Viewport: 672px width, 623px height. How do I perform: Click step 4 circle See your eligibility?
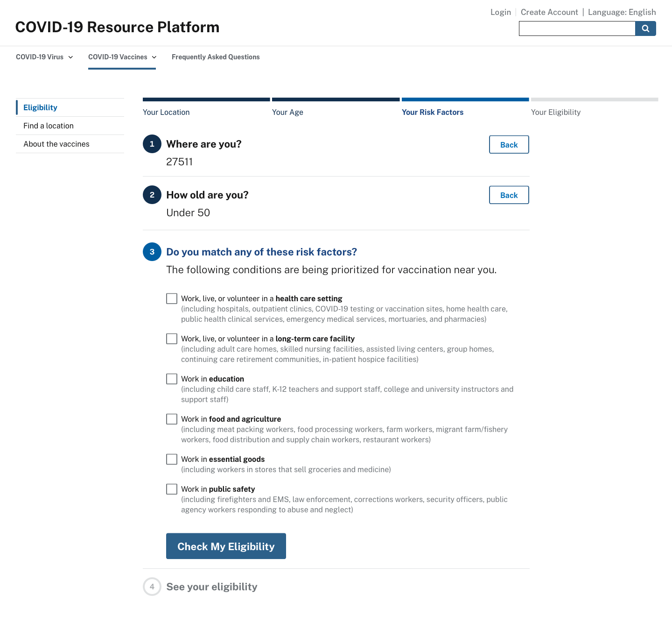tap(152, 587)
